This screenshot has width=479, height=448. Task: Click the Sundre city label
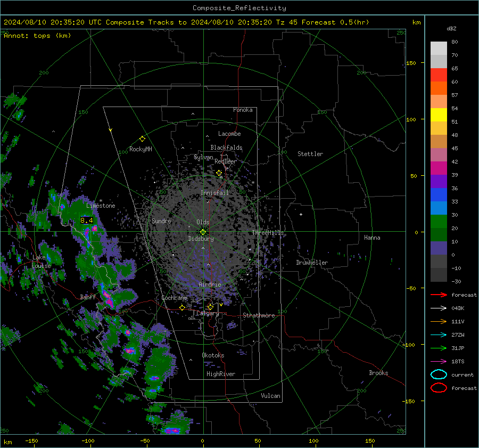tap(161, 221)
